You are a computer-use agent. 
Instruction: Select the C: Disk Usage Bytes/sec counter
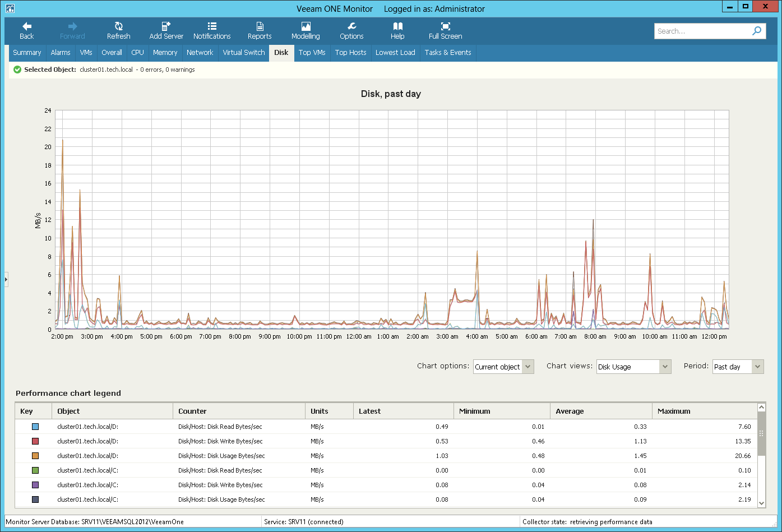(221, 499)
